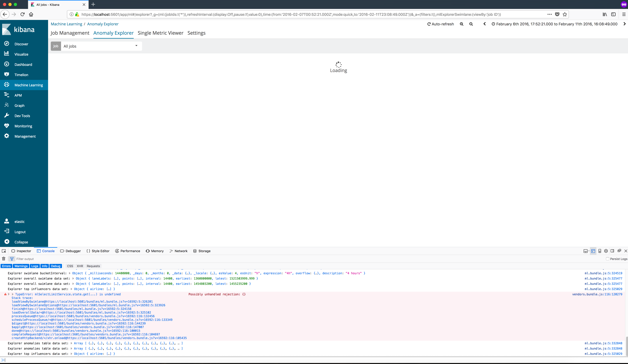Open the Timelion app from sidebar

[x=21, y=75]
